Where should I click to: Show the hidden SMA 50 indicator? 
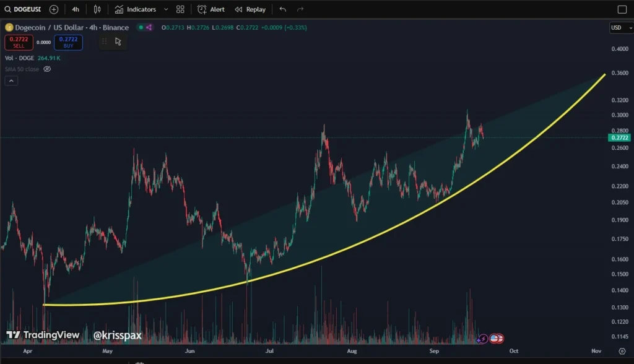pos(47,69)
